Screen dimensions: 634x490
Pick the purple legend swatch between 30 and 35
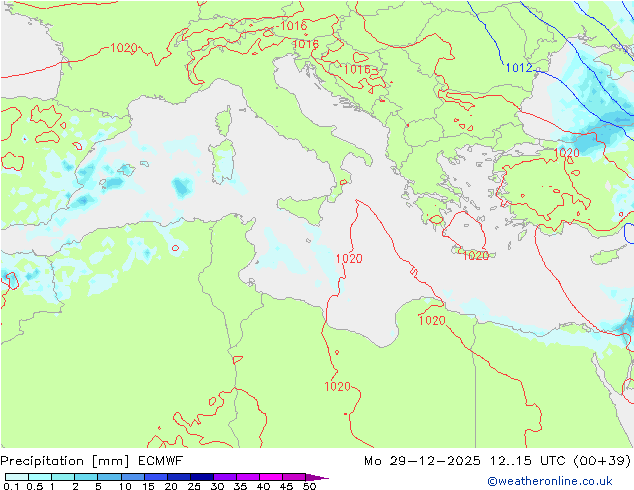[225, 477]
